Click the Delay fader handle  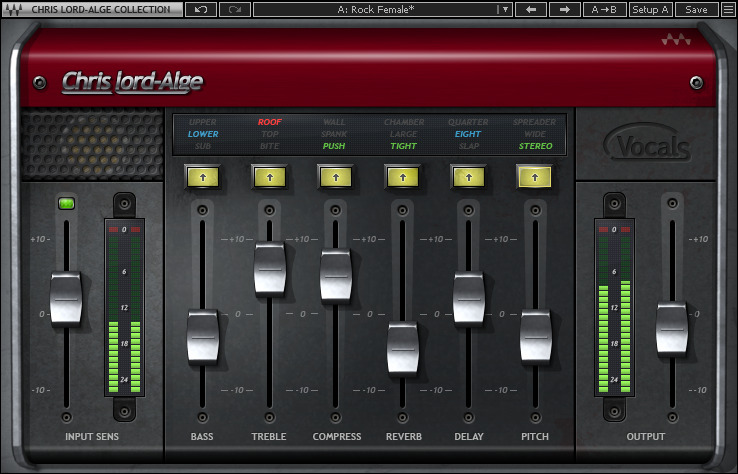(x=469, y=298)
